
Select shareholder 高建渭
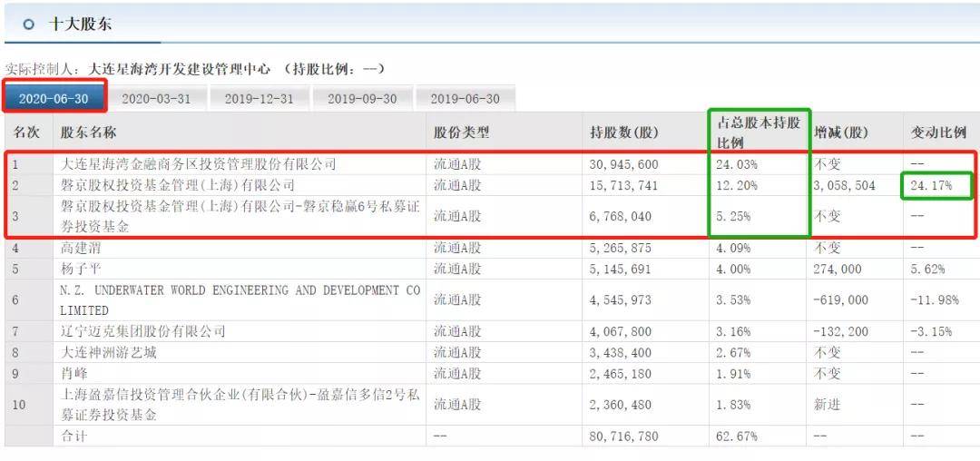[83, 247]
